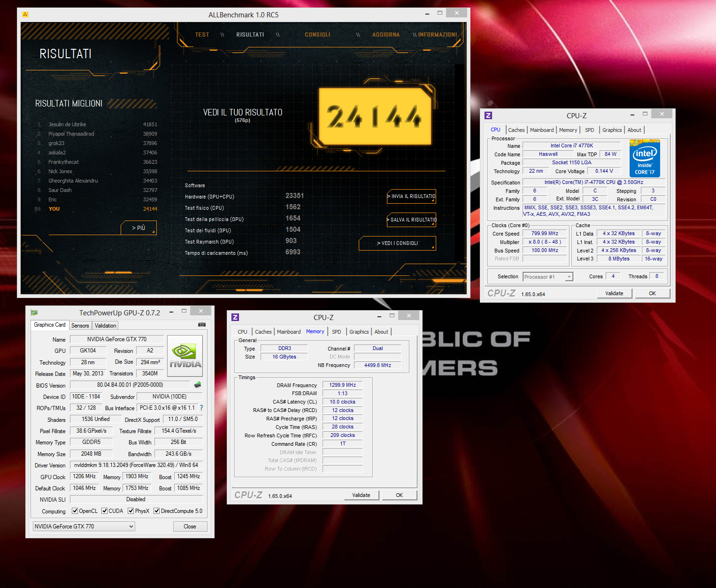Switch to the Sensors tab in GPU-Z
This screenshot has width=716, height=588.
click(80, 326)
